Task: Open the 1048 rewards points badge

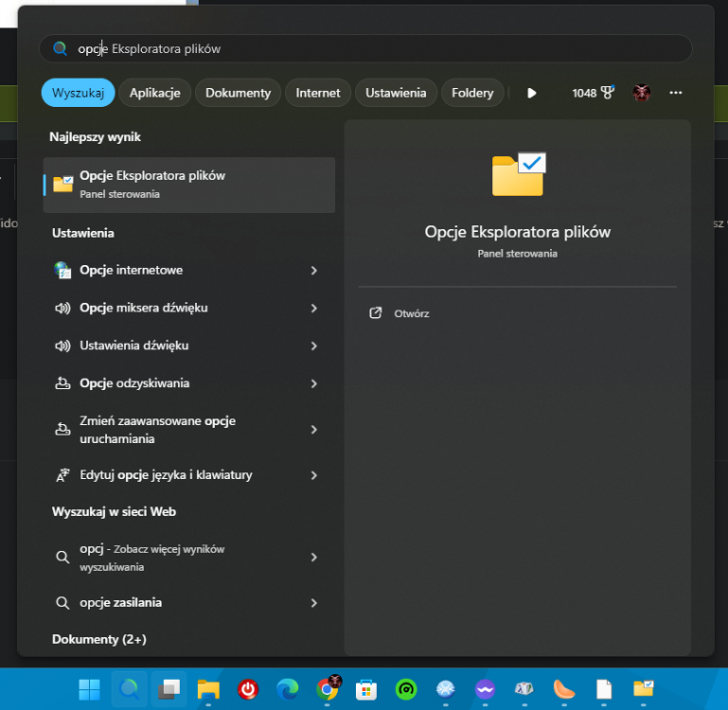Action: point(593,93)
